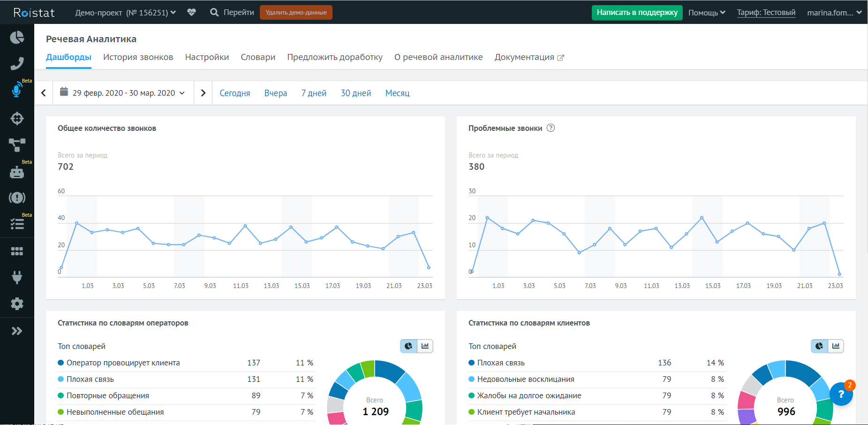This screenshot has width=868, height=425.
Task: Click the heartbeat icon in top bar
Action: point(191,12)
